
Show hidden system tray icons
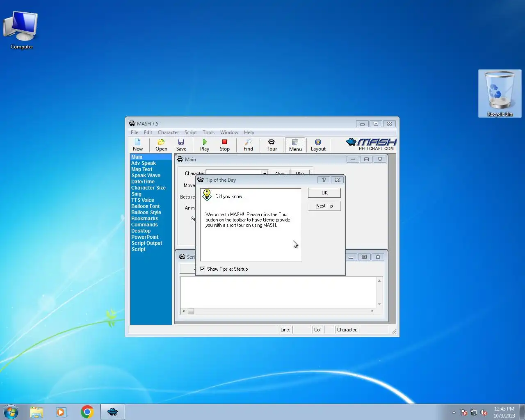(454, 413)
